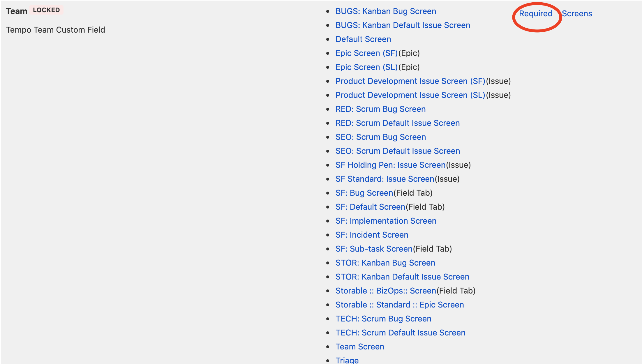Select Tempo Team Custom Field description
This screenshot has height=364, width=642.
pos(55,30)
